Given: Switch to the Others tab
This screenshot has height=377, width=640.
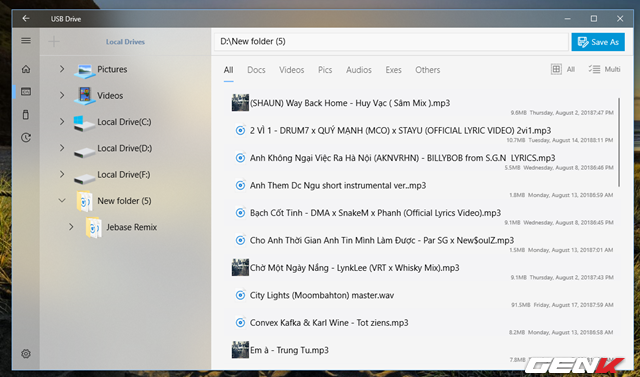Looking at the screenshot, I should click(427, 70).
